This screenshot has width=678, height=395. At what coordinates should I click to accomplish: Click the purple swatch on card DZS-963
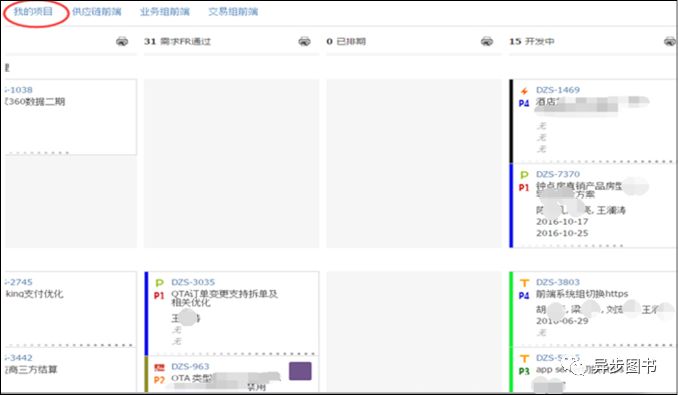click(300, 371)
